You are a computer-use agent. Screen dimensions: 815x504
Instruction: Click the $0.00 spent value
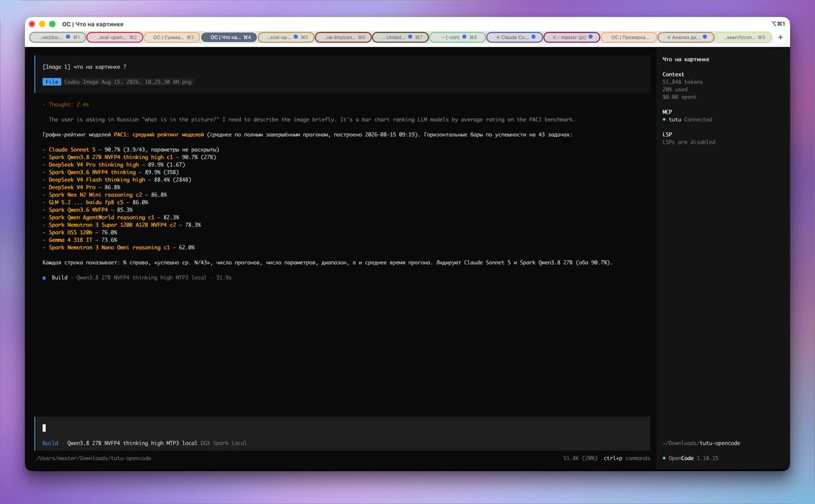[x=679, y=97]
